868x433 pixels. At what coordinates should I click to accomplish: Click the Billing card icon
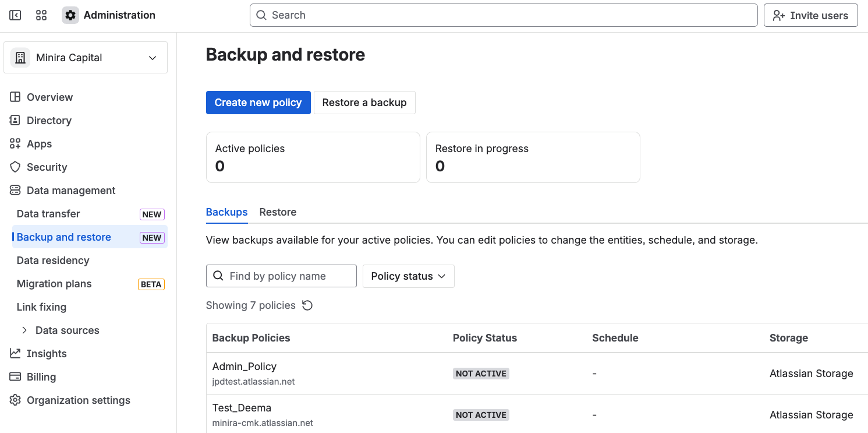click(15, 376)
